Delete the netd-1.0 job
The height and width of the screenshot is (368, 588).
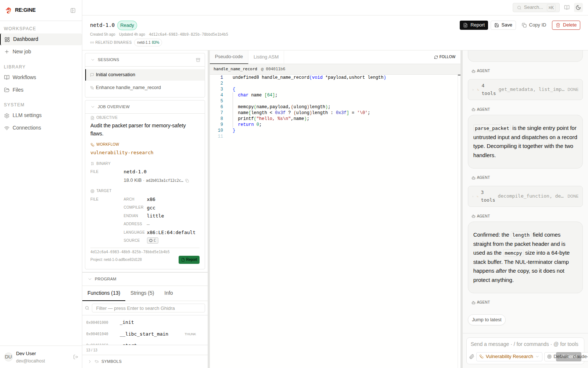click(566, 25)
